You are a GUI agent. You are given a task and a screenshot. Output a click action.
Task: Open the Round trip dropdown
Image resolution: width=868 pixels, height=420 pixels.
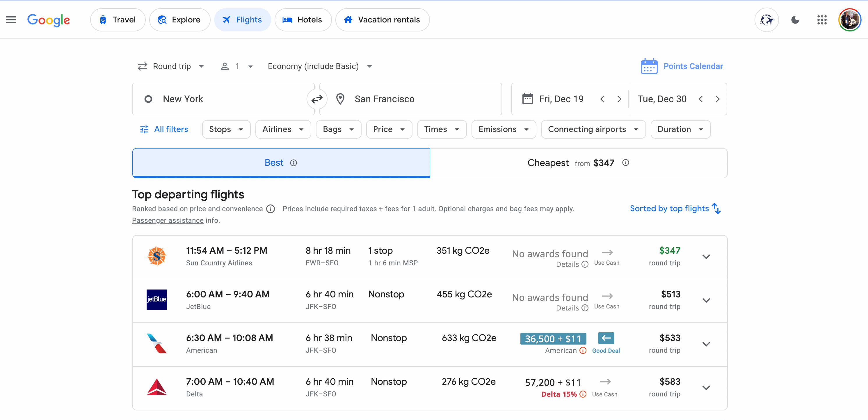click(x=171, y=66)
